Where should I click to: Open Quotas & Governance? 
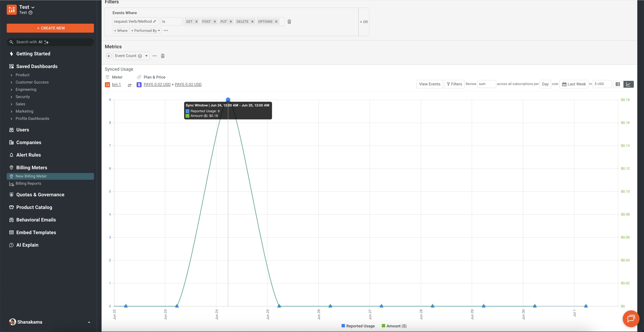(x=40, y=195)
